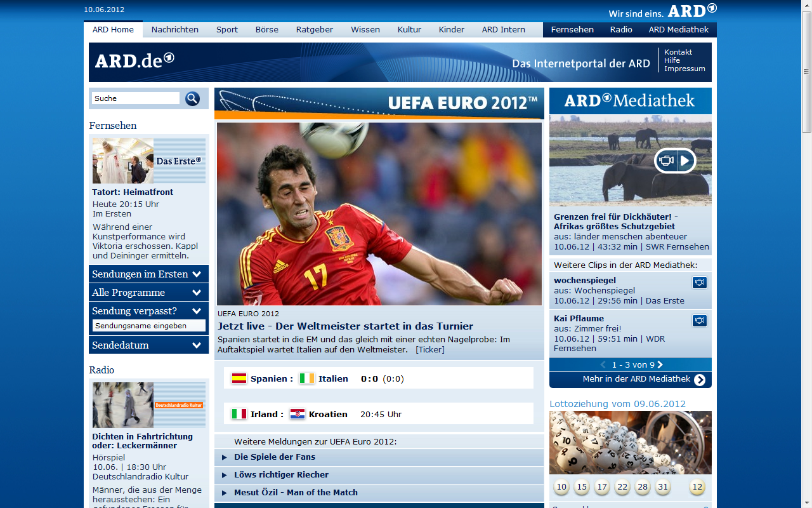Image resolution: width=812 pixels, height=508 pixels.
Task: Open Lottoziehung vom 09.06.2012 link
Action: coord(617,404)
